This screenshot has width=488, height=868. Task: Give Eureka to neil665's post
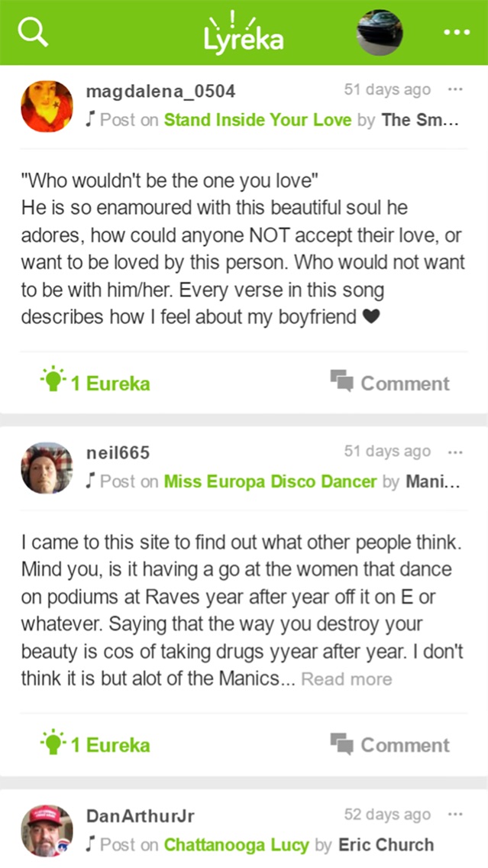pyautogui.click(x=96, y=744)
